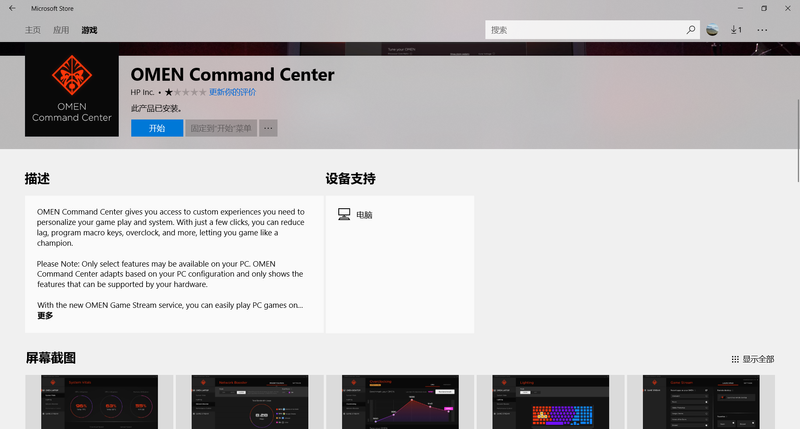Click the search magnifier icon
The height and width of the screenshot is (429, 800).
click(690, 30)
